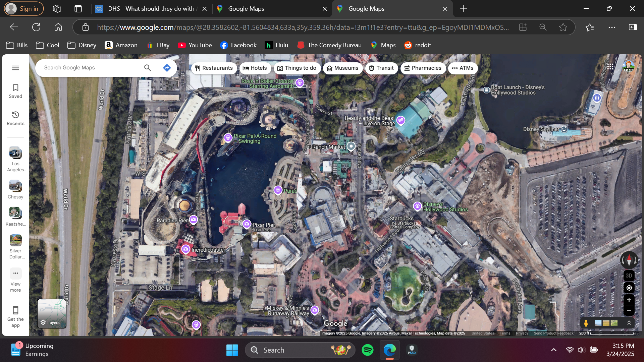
Task: Open the Cool bookmarks folder
Action: pos(48,45)
